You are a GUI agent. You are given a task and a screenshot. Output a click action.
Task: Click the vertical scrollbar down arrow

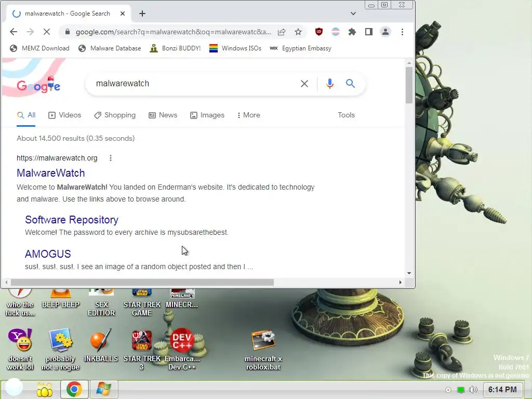pyautogui.click(x=409, y=273)
